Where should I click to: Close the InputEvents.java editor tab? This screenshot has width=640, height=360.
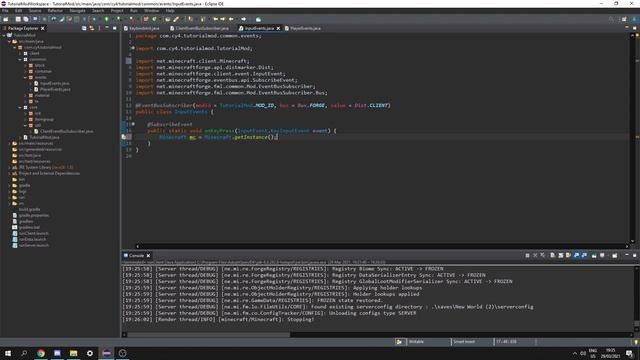click(278, 28)
